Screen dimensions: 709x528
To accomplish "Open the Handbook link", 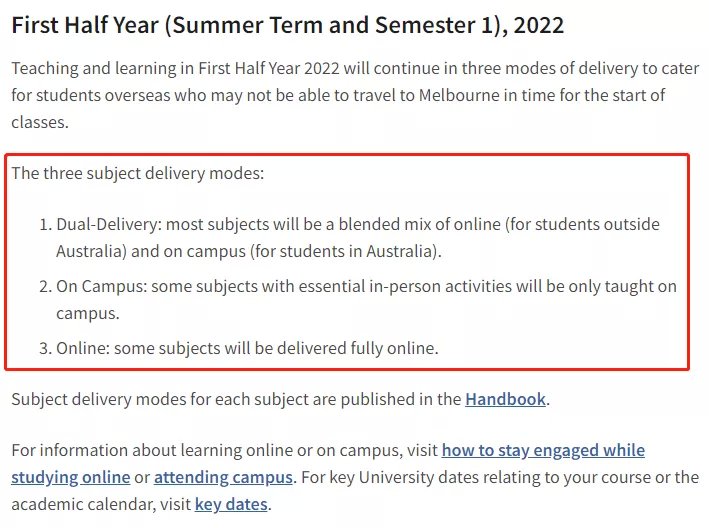I will tap(505, 399).
